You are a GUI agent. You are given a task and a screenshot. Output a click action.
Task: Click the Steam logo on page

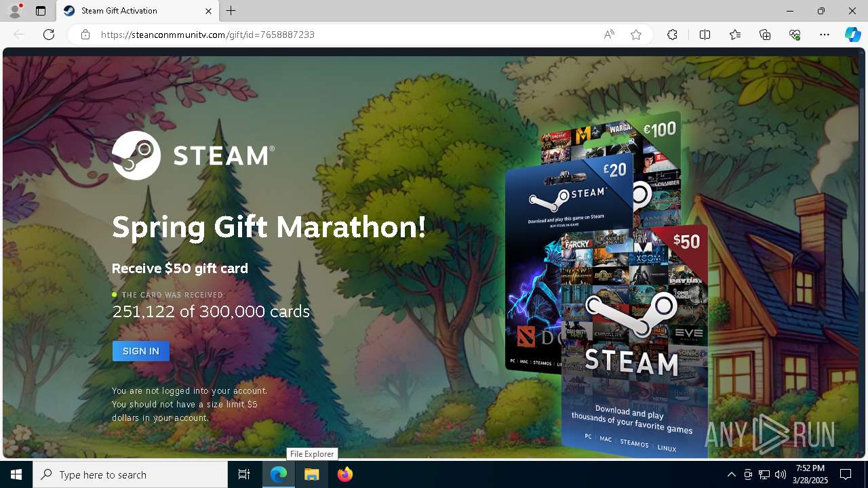tap(193, 155)
